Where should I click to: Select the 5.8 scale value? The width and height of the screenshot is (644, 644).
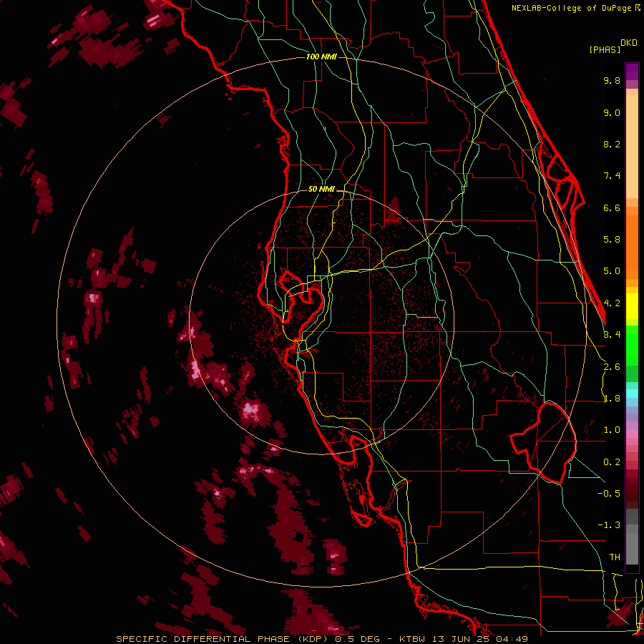tap(612, 240)
